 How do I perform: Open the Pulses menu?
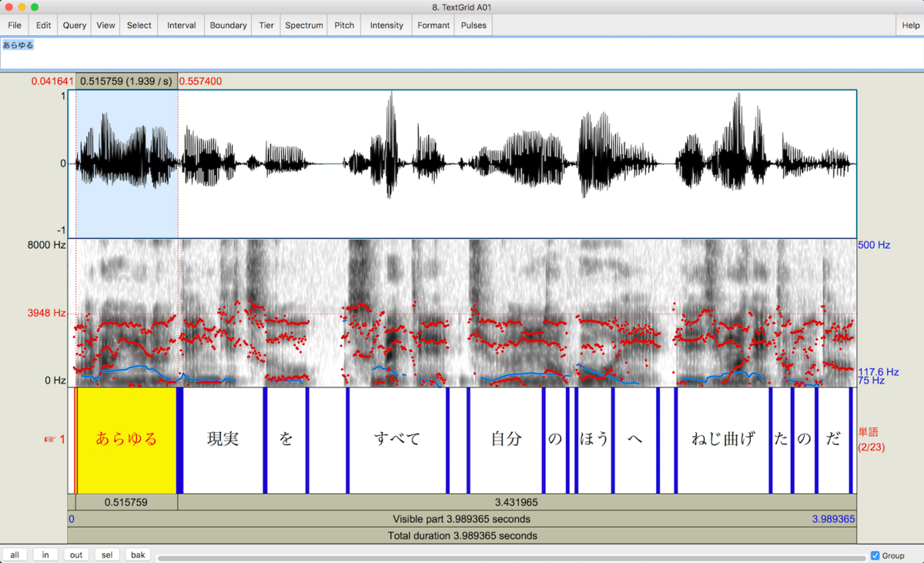(474, 25)
